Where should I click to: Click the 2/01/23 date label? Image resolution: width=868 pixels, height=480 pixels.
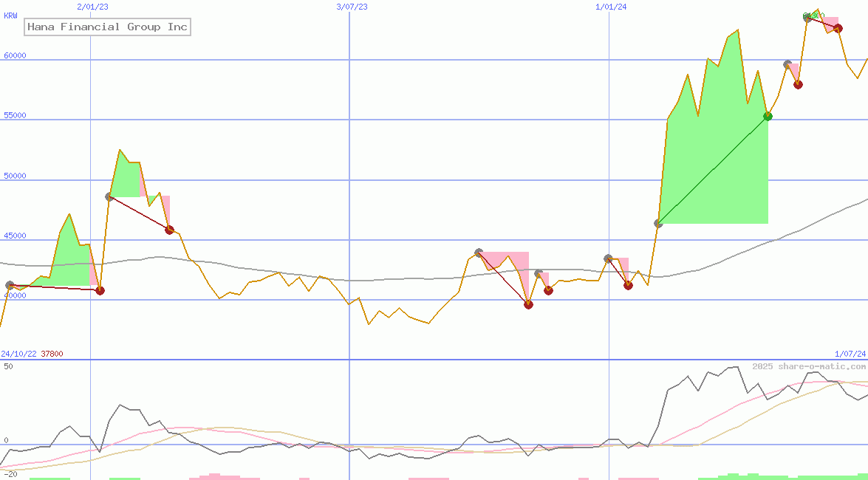[92, 7]
